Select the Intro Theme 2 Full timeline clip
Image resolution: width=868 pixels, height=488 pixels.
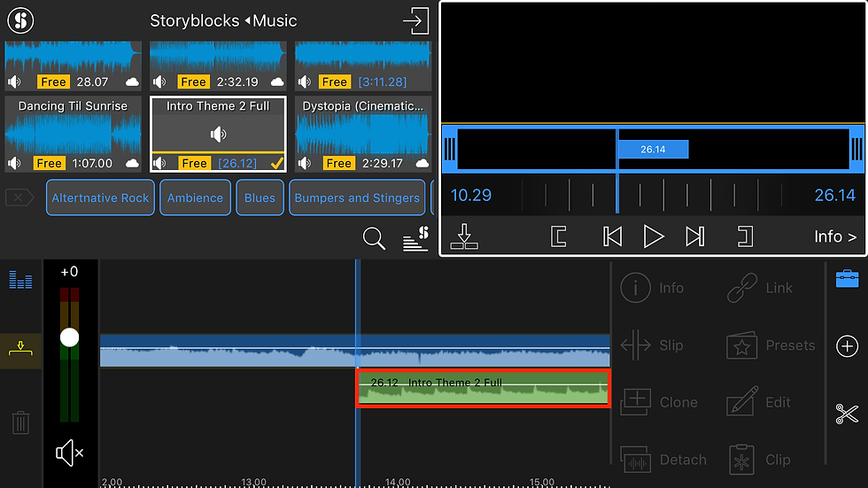click(483, 388)
